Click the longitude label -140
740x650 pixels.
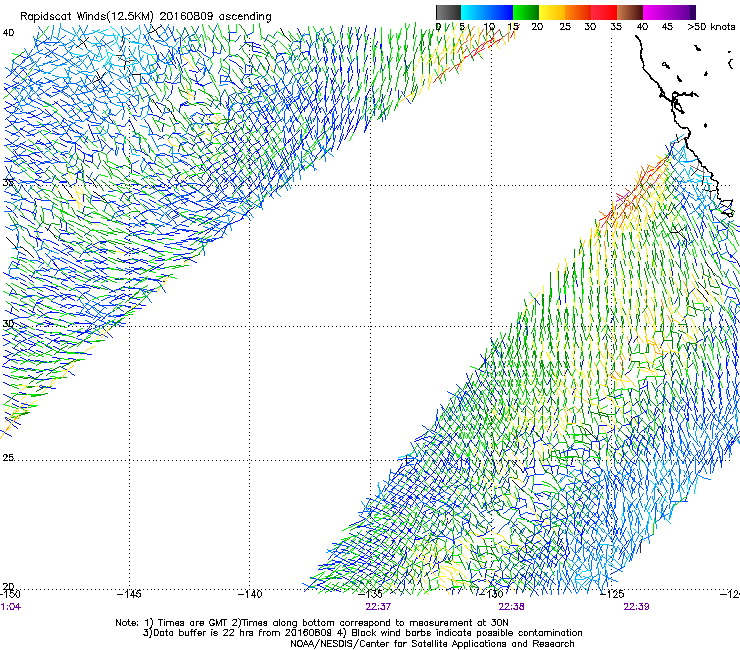coord(250,594)
